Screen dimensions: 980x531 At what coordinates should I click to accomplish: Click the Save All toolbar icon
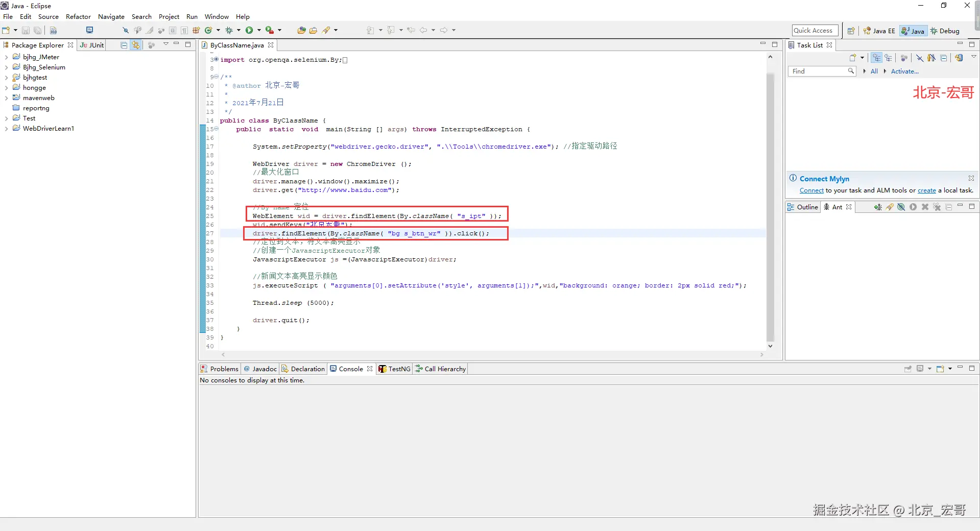coord(37,30)
